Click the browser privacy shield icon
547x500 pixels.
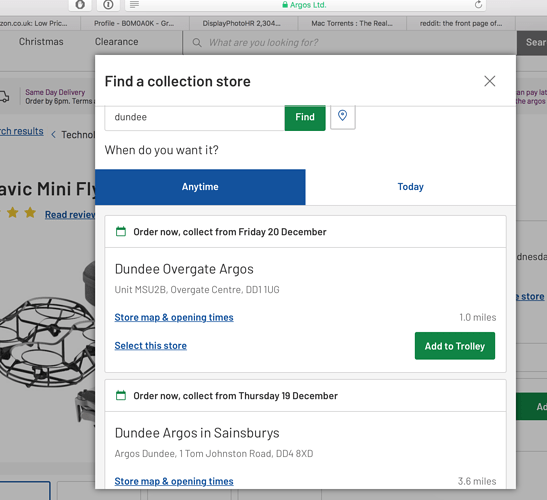point(80,5)
